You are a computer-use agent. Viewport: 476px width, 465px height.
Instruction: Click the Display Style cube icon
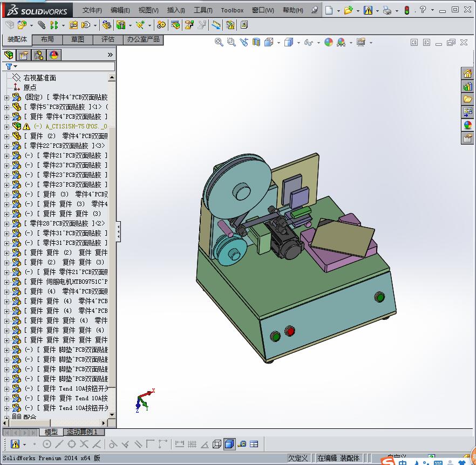[289, 42]
